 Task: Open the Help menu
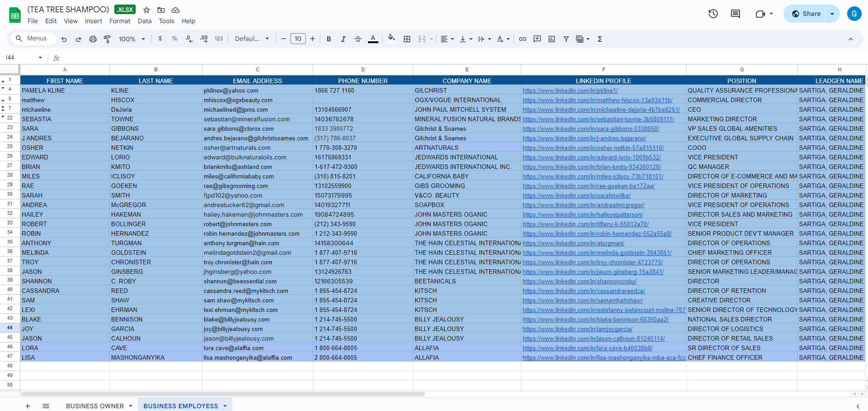[x=188, y=21]
